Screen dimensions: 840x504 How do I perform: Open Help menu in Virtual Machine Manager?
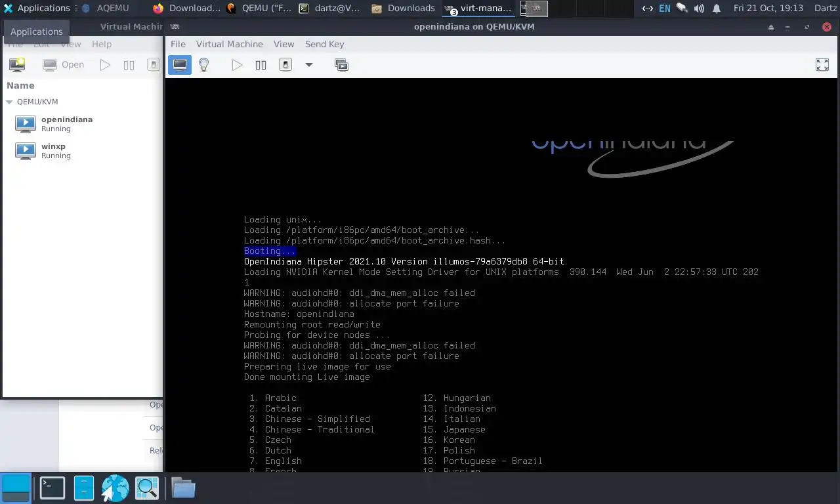(x=102, y=44)
